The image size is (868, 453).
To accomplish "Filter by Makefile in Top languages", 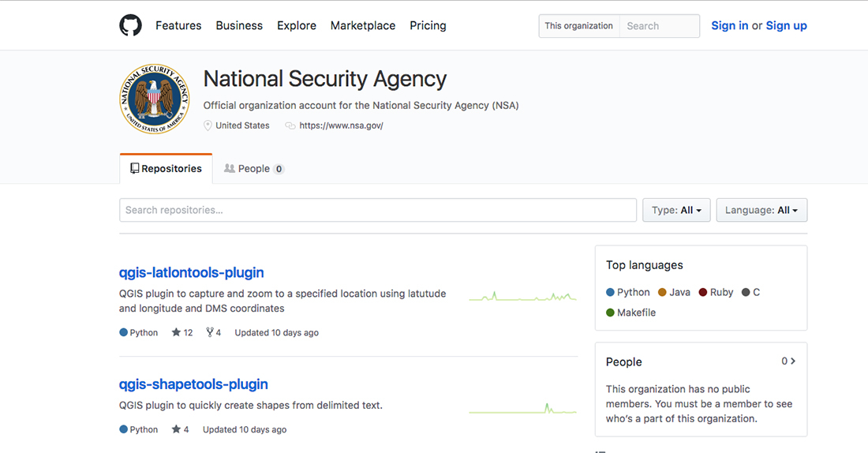I will [x=631, y=313].
